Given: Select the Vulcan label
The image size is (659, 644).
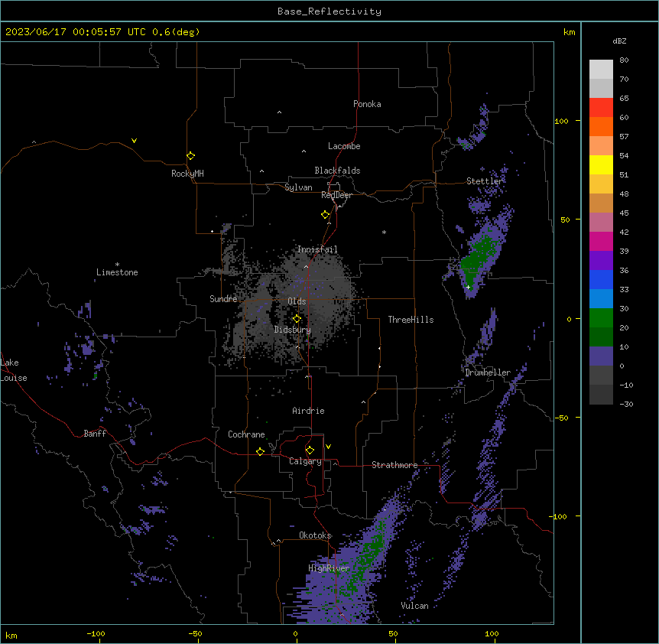Looking at the screenshot, I should point(414,606).
